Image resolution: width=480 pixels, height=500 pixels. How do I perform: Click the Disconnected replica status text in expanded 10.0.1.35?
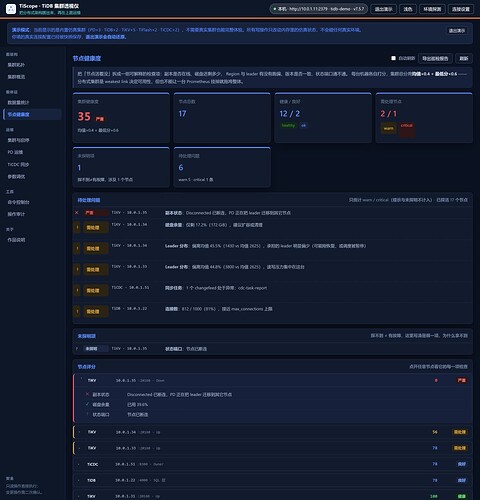pos(179,394)
